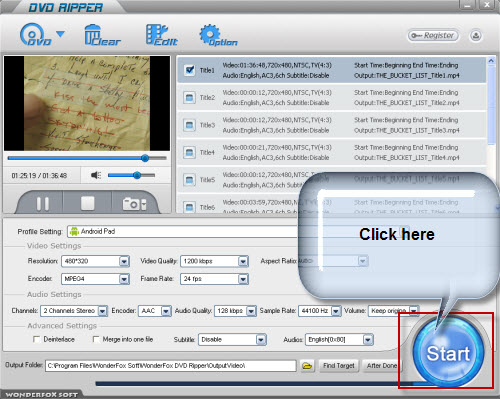Screen dimensions: 500x399
Task: Click the update download icon beside Register
Action: (x=476, y=36)
